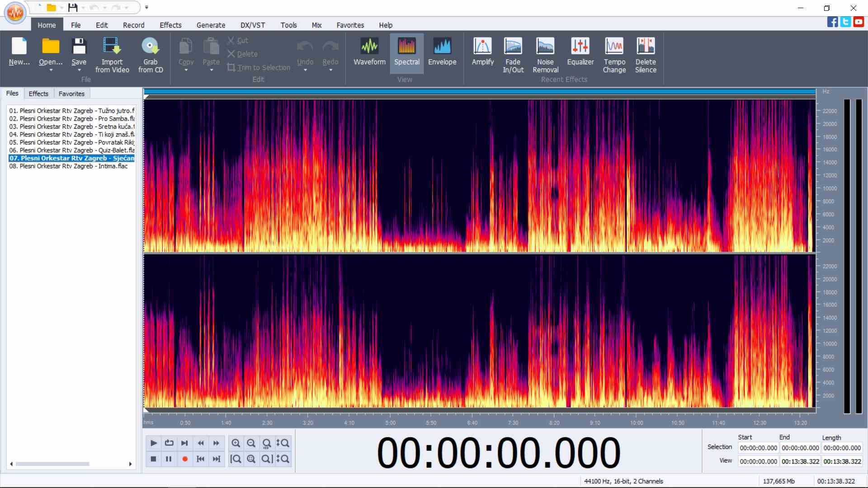Open the Edit ribbon tab
Screen dimensions: 868x488
tap(102, 25)
